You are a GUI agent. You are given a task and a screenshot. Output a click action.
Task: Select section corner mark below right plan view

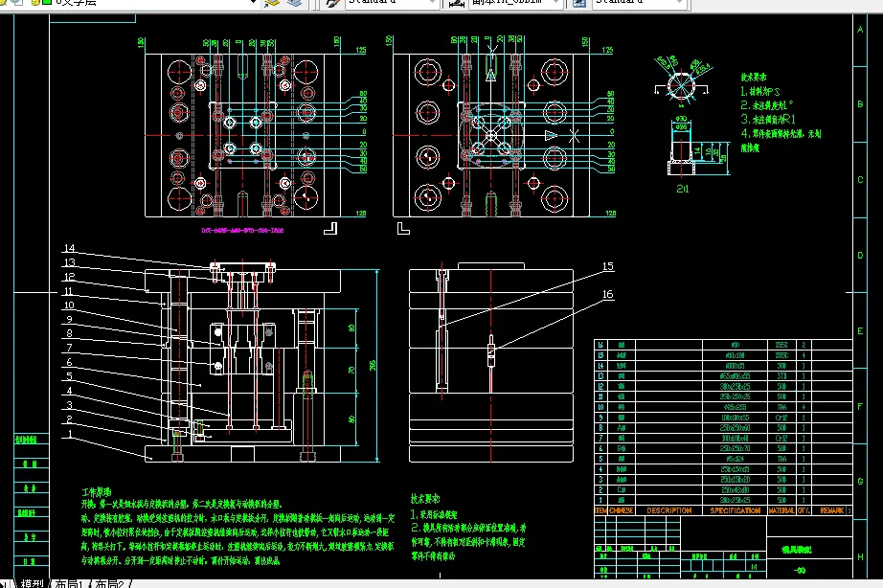pos(403,228)
